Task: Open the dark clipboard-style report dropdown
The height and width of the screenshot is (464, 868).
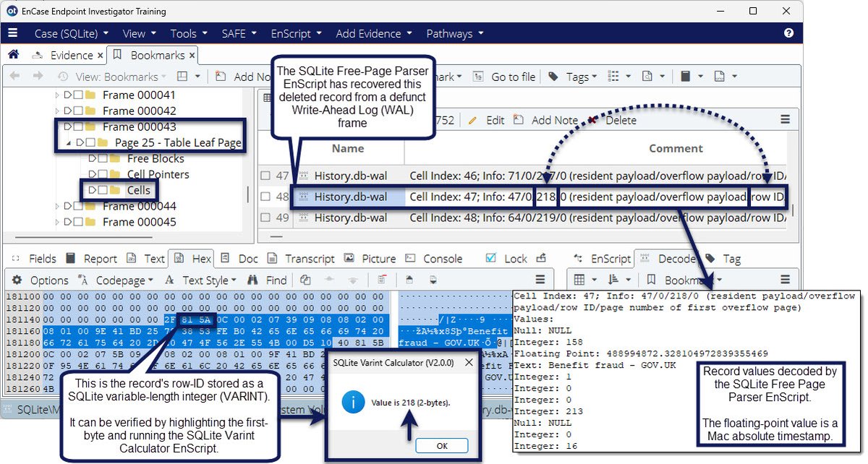Action: [x=690, y=76]
